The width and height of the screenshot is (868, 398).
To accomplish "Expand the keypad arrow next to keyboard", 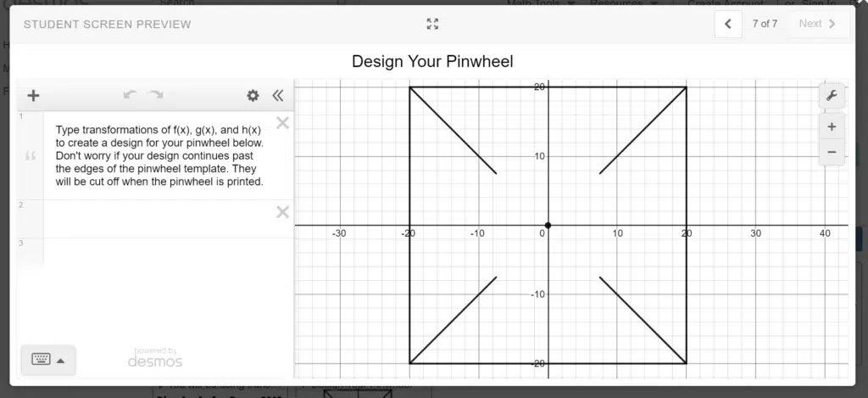I will point(61,361).
